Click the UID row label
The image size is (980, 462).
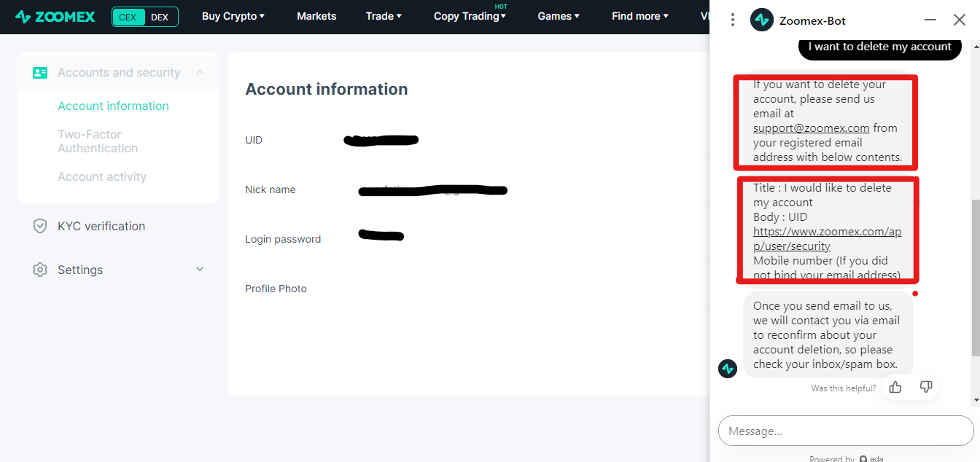[x=254, y=140]
